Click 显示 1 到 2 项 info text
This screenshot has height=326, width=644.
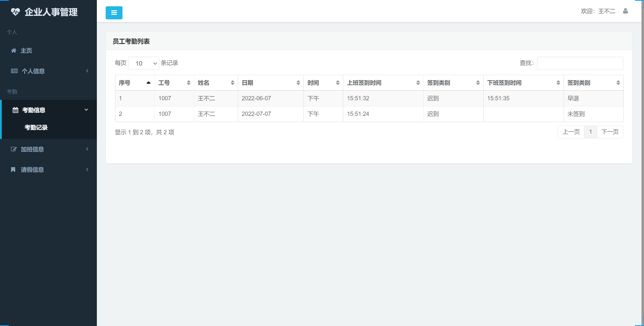click(x=145, y=132)
